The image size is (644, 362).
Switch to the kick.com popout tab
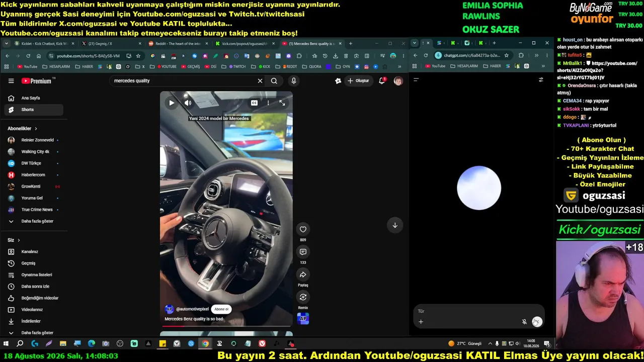click(x=245, y=44)
